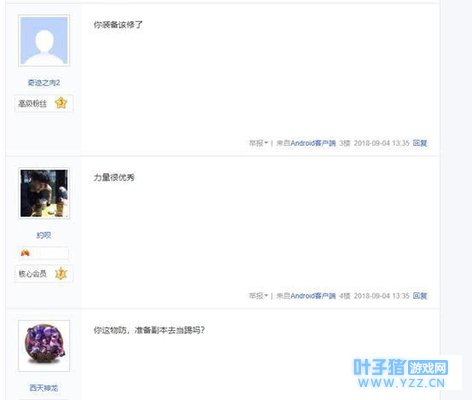This screenshot has height=400, width=472.
Task: Open the Android客户端 link on floor 4
Action: click(313, 296)
